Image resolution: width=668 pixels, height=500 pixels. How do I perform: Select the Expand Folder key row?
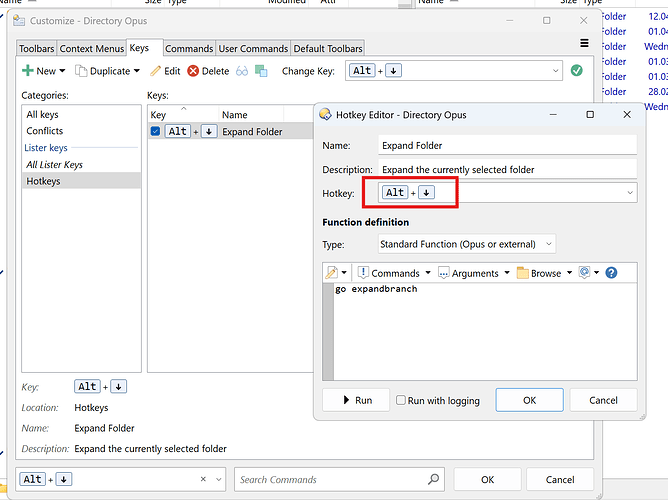tap(230, 131)
